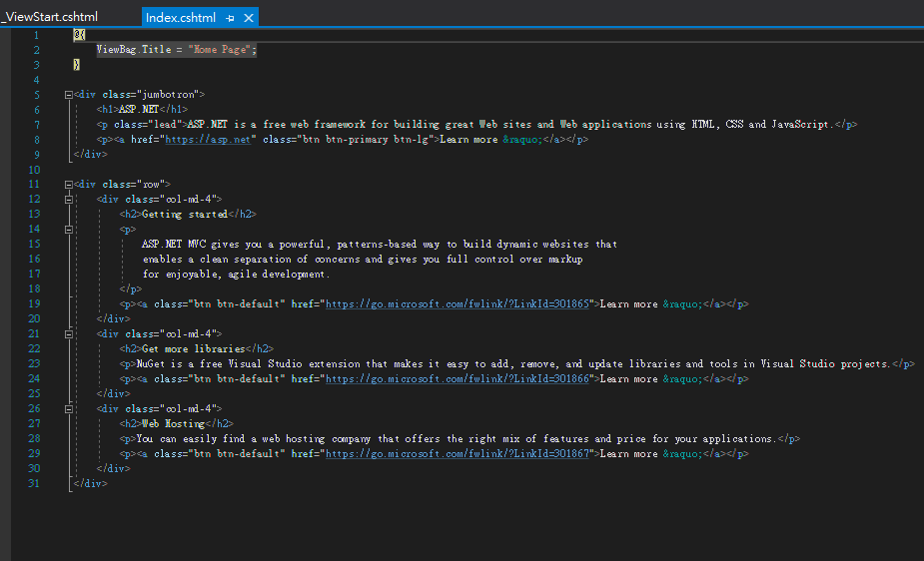The height and width of the screenshot is (561, 924).
Task: Collapse the row div on line 11
Action: 68,185
